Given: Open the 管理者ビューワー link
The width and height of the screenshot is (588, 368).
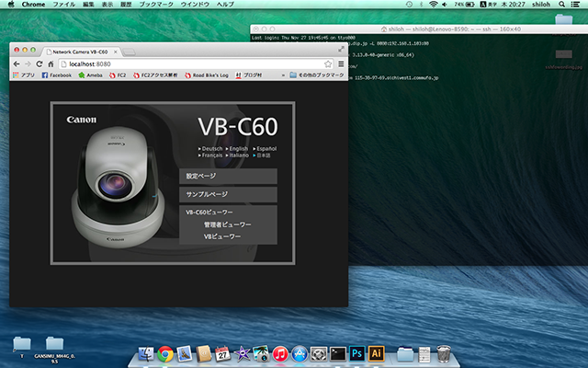Looking at the screenshot, I should [228, 224].
